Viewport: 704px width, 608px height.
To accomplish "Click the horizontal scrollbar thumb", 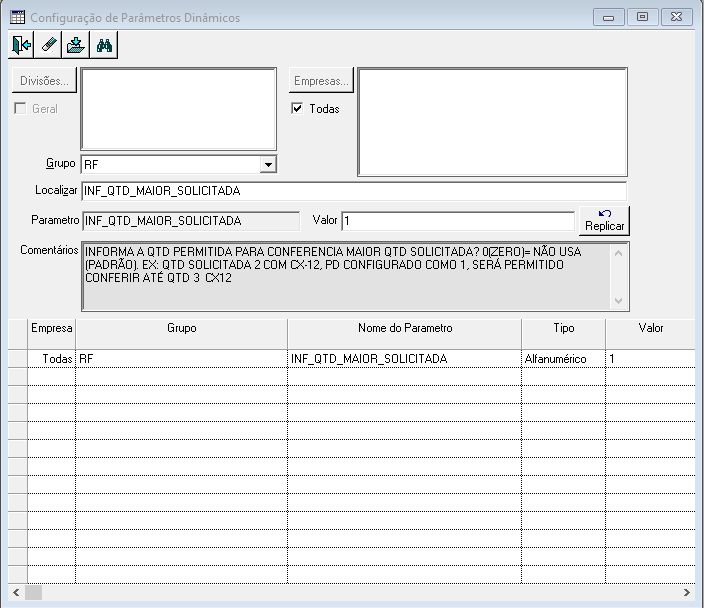I will (33, 592).
